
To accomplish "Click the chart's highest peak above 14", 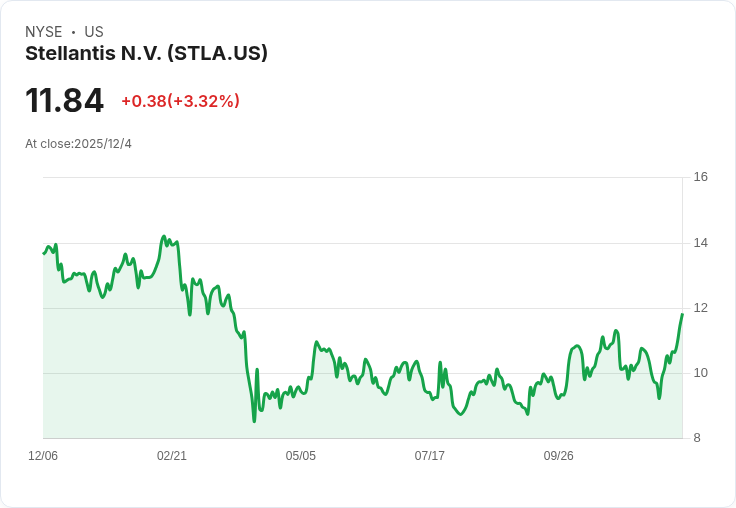I will click(x=164, y=236).
